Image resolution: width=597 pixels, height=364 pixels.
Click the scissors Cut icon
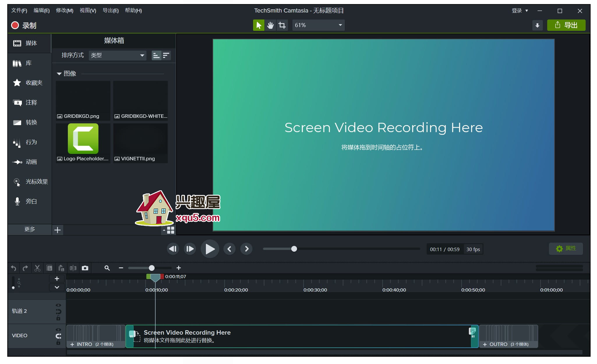[x=37, y=268]
